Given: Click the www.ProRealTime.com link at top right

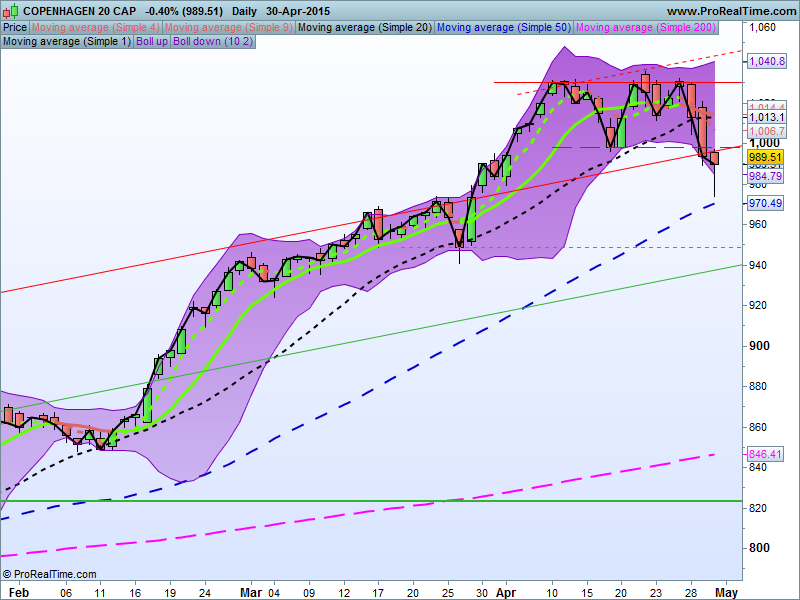Looking at the screenshot, I should (x=733, y=11).
